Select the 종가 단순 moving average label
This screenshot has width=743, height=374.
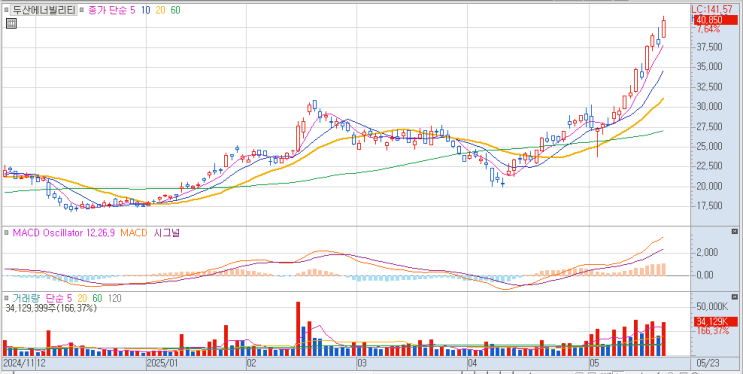tap(108, 10)
